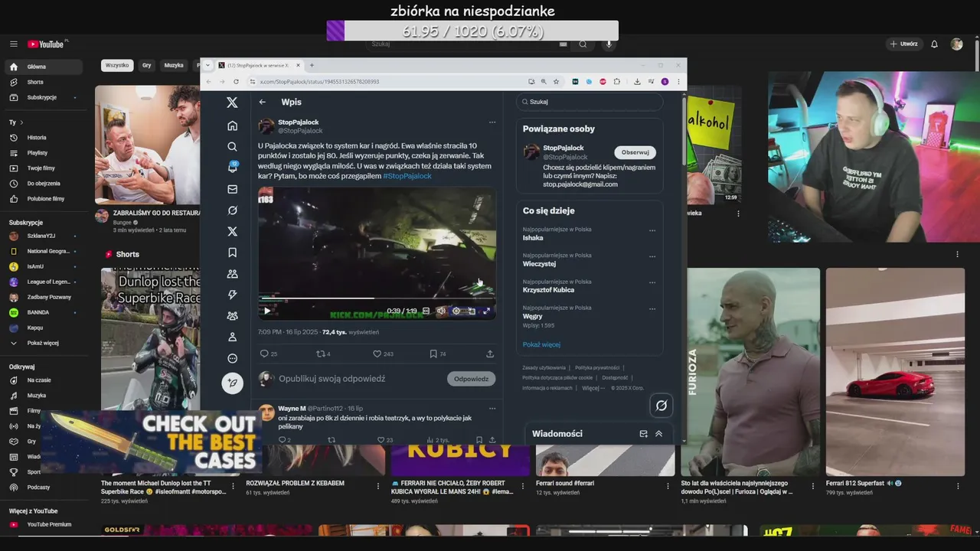Open the X home icon in sidebar

233,126
